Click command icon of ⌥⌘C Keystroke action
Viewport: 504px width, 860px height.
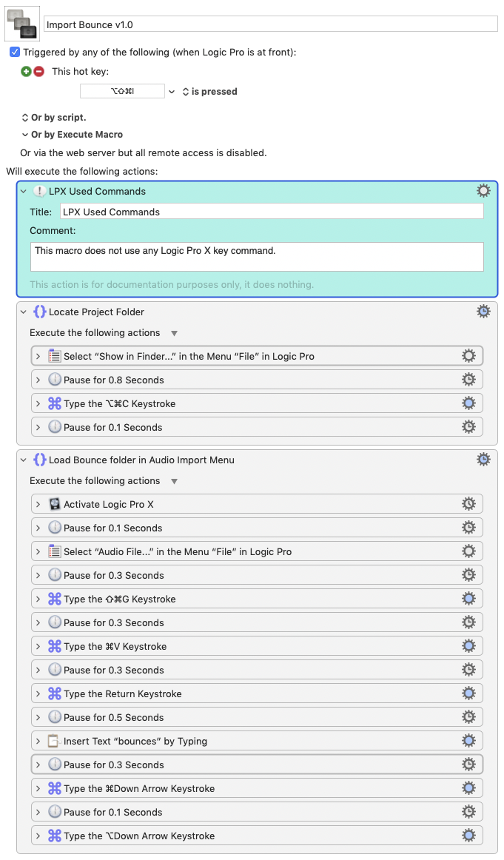pos(54,403)
